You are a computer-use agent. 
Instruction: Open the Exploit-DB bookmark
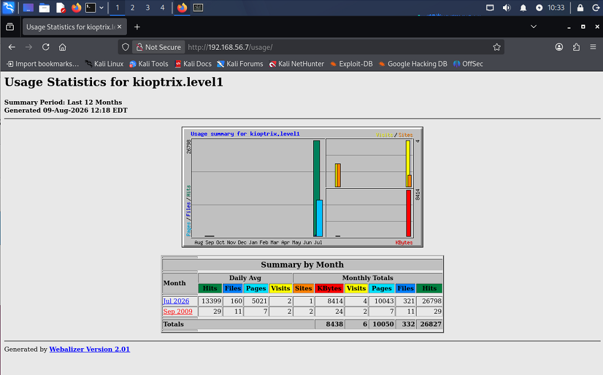point(351,64)
